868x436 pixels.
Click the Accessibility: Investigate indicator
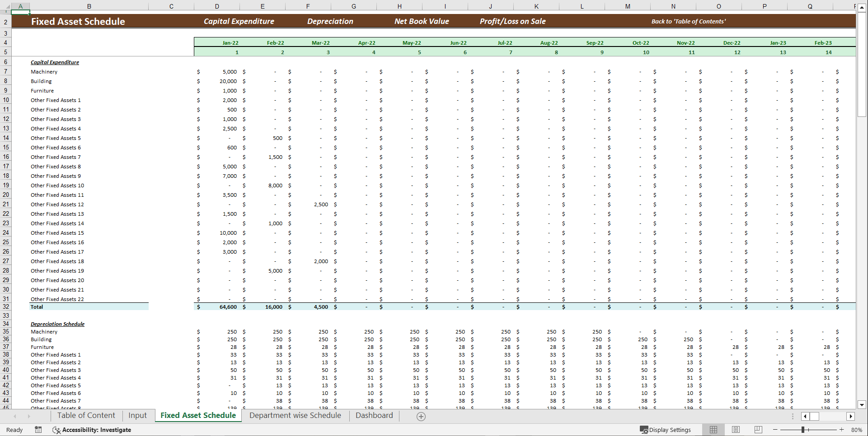point(92,430)
